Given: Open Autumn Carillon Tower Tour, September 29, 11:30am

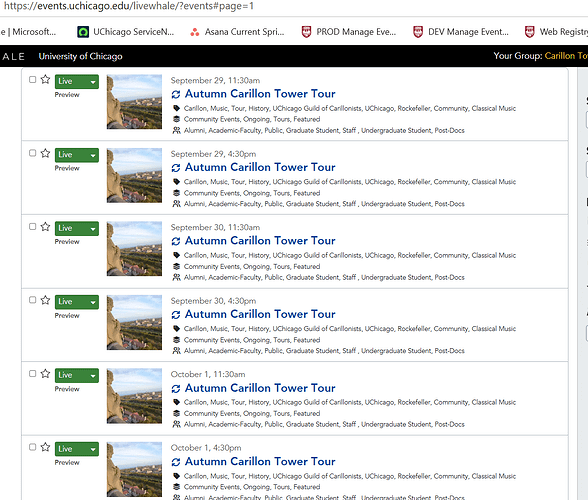Looking at the screenshot, I should pos(260,94).
